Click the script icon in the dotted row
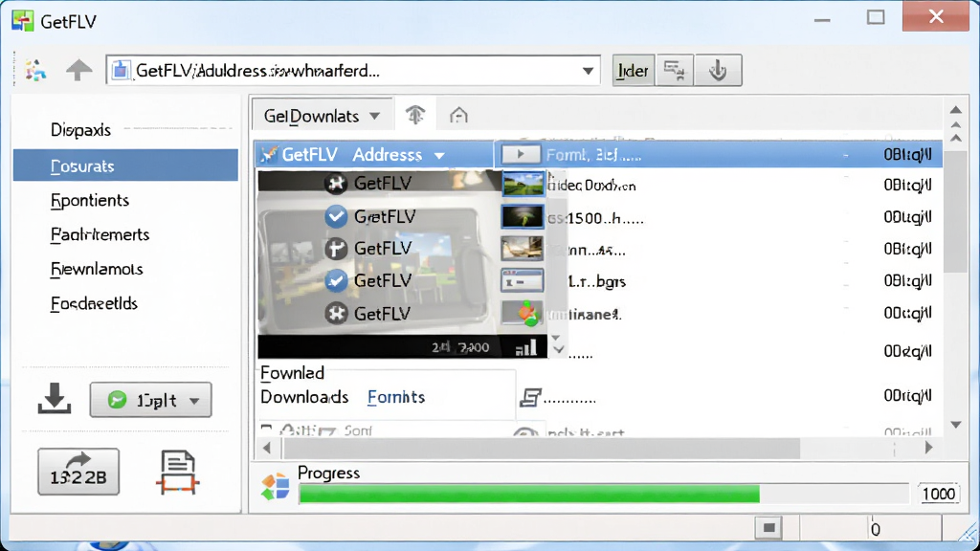The height and width of the screenshot is (551, 980). pos(529,397)
